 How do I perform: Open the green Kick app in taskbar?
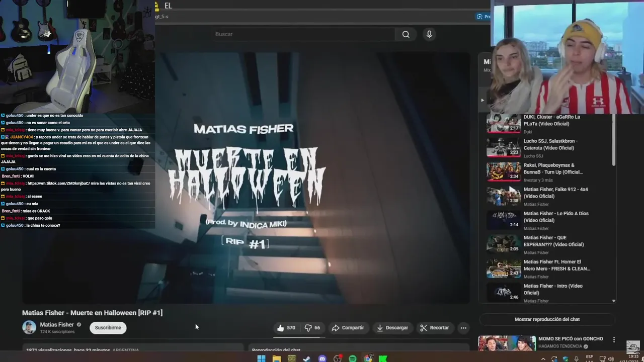click(x=383, y=358)
